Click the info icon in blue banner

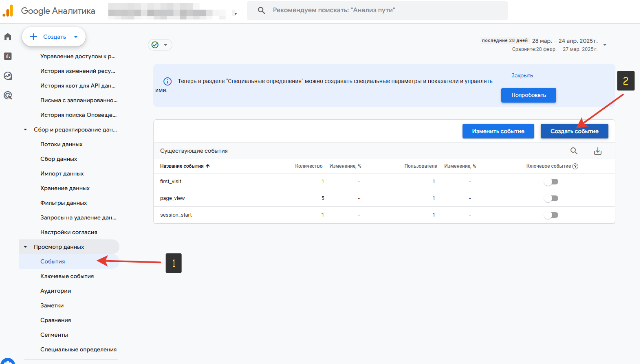point(167,81)
